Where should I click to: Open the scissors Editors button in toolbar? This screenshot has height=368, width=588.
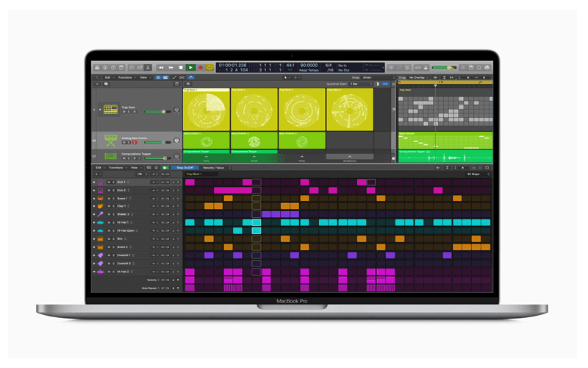pyautogui.click(x=147, y=67)
